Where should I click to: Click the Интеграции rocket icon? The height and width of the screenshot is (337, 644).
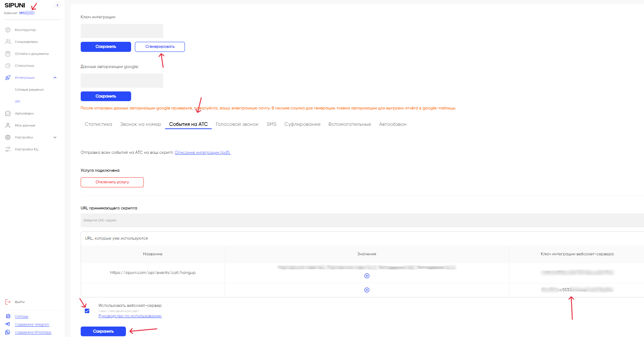[8, 78]
